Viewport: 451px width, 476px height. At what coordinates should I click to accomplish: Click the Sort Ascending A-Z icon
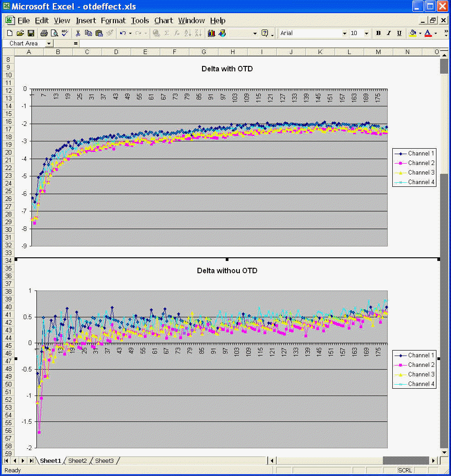(x=187, y=33)
